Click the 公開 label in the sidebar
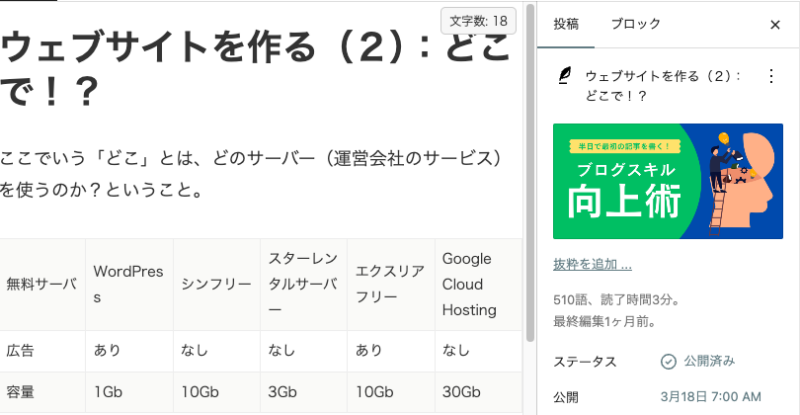Image resolution: width=800 pixels, height=415 pixels. click(x=566, y=397)
